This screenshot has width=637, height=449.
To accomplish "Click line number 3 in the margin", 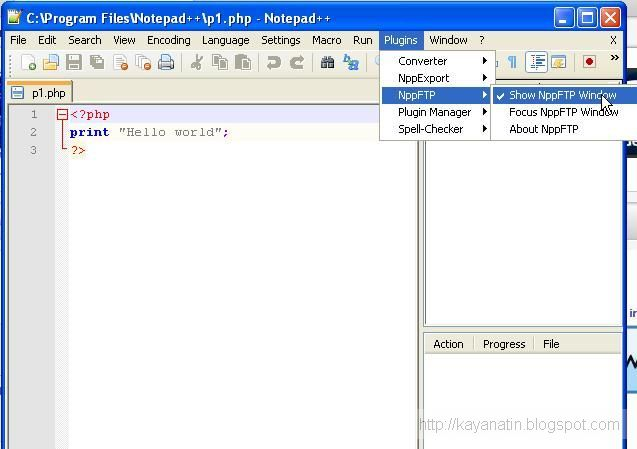I will 34,150.
